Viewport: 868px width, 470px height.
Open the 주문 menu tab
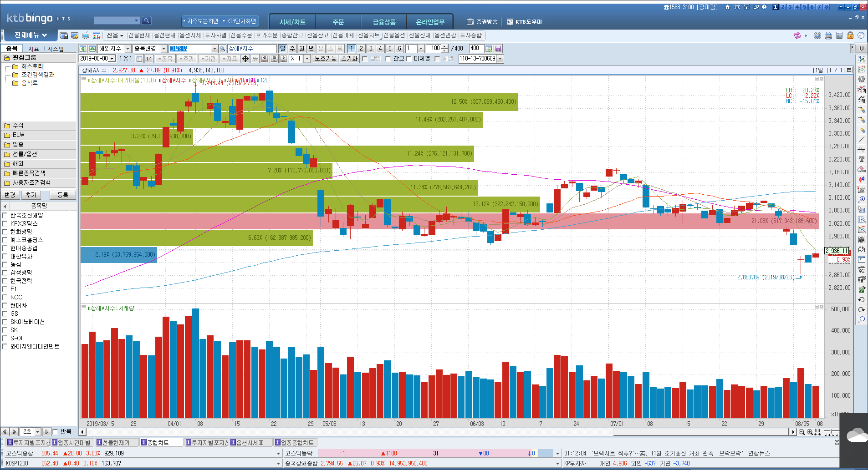[338, 22]
